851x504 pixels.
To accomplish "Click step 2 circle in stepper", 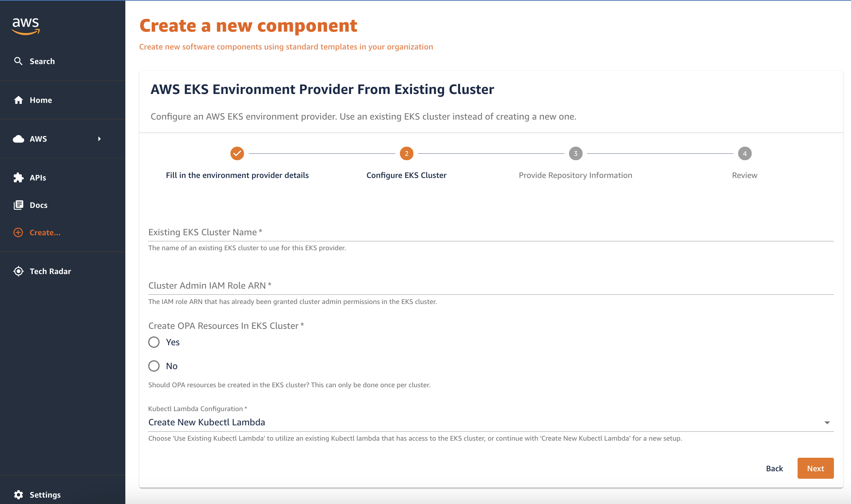I will (x=406, y=153).
